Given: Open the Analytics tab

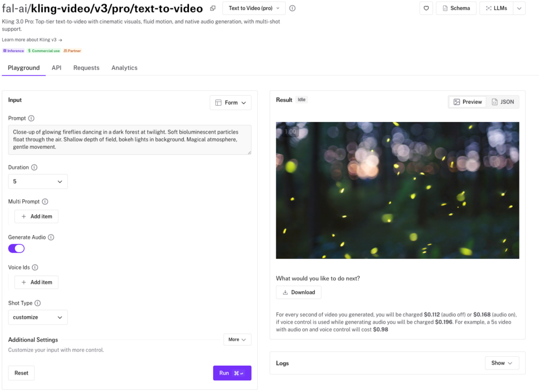Looking at the screenshot, I should tap(124, 68).
